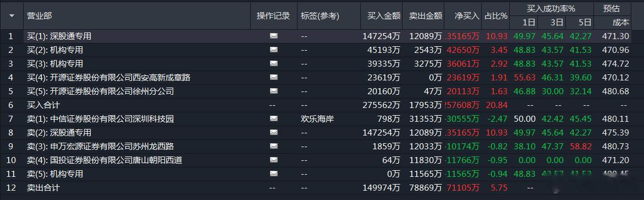Click total sell amount 78869万

426,188
